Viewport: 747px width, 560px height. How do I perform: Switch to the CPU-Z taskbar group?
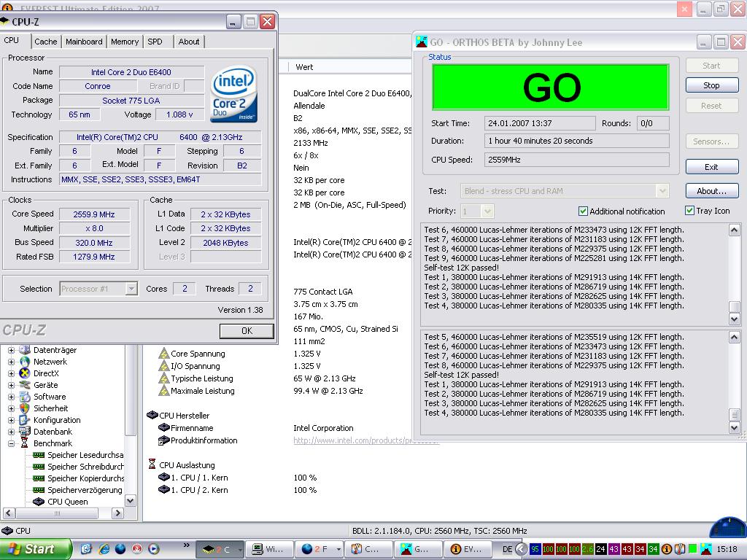(x=220, y=549)
